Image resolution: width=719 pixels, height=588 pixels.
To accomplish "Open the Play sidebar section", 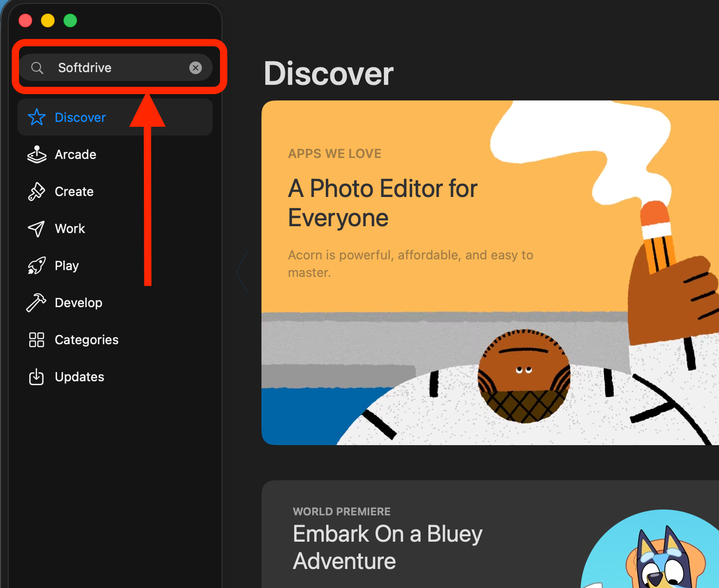I will [x=115, y=265].
